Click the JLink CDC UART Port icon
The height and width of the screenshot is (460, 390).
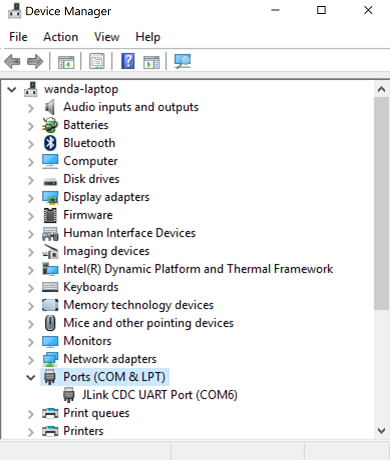point(69,395)
